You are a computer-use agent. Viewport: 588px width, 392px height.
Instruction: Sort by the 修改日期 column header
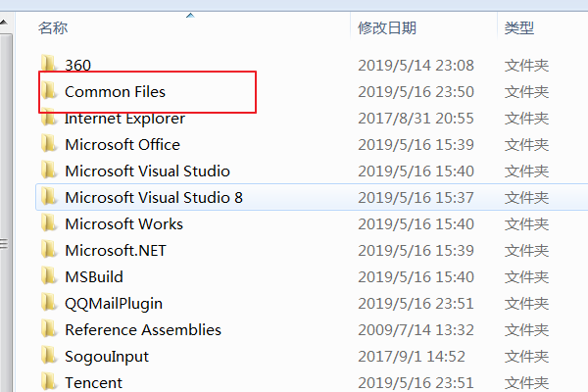tap(387, 29)
